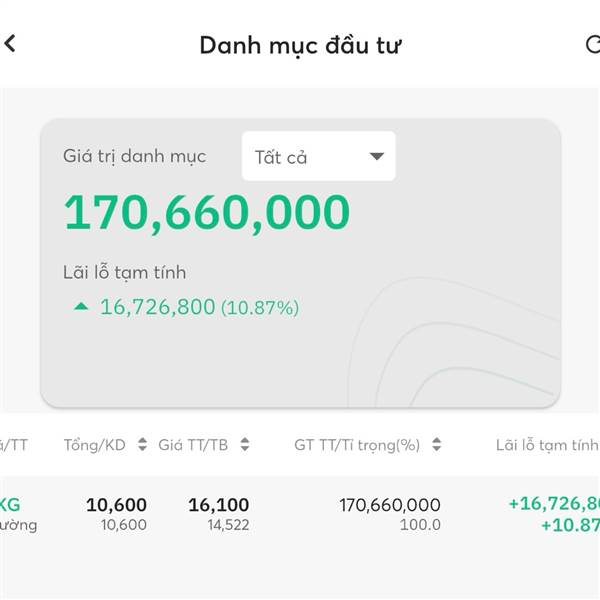Tap the Giá trị danh mục label
This screenshot has width=600, height=600.
pos(135,157)
